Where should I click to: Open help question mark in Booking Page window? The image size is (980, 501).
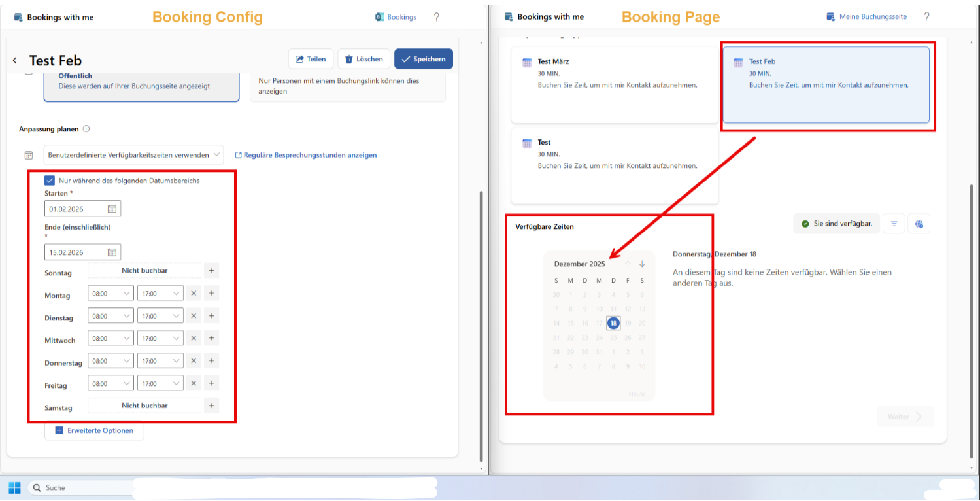[x=927, y=17]
